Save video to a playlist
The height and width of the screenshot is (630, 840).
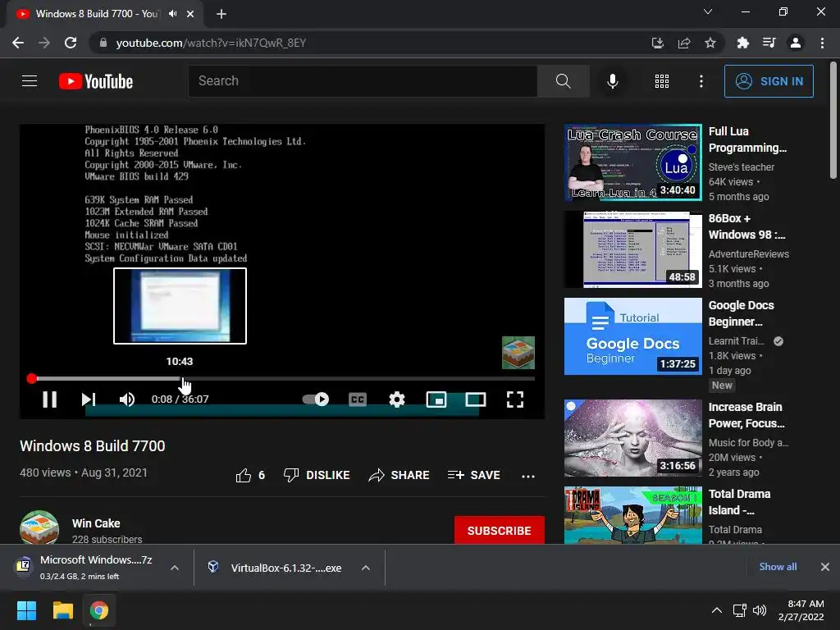click(473, 475)
